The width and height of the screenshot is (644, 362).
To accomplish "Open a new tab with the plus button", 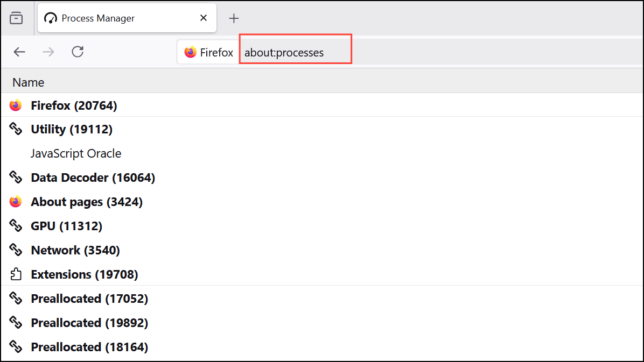I will [234, 18].
